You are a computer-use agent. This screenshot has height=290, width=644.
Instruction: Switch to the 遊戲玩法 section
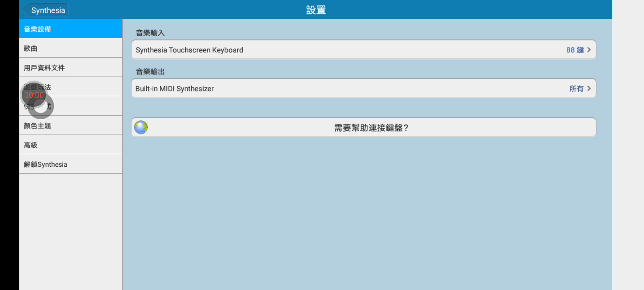[71, 87]
